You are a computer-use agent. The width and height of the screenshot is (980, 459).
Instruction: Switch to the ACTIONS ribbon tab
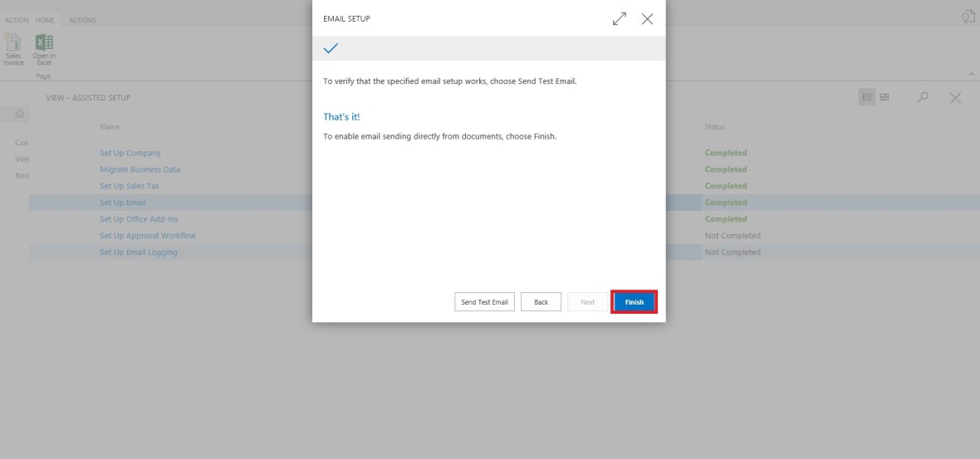tap(82, 20)
